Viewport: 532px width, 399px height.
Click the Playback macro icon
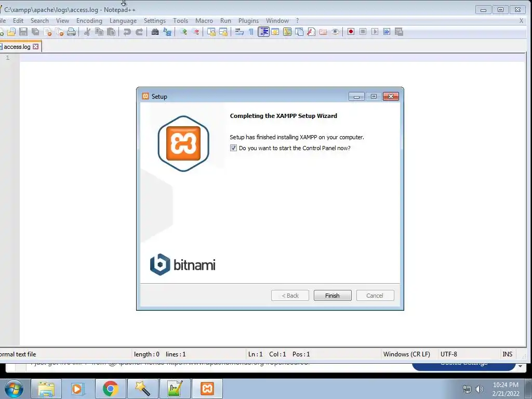coord(375,32)
